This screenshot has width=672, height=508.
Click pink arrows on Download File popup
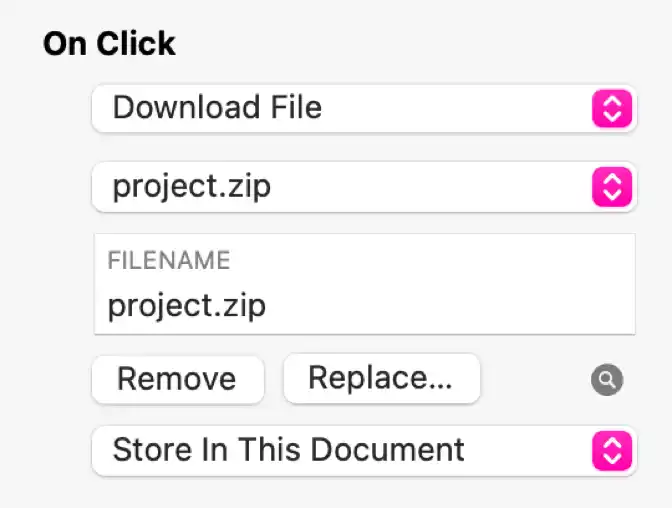pos(613,108)
